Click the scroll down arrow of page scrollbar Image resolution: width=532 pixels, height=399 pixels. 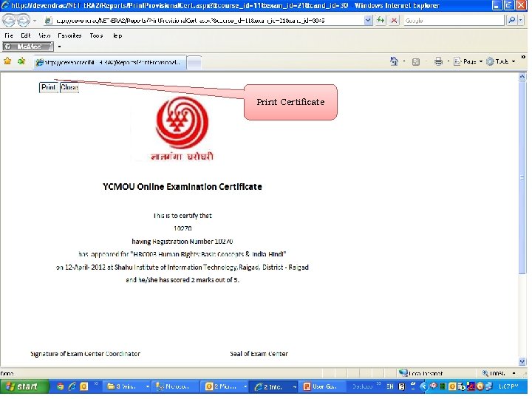point(522,361)
